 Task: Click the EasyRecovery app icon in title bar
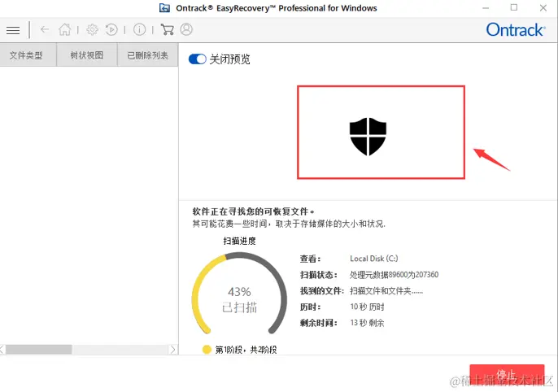pos(164,8)
